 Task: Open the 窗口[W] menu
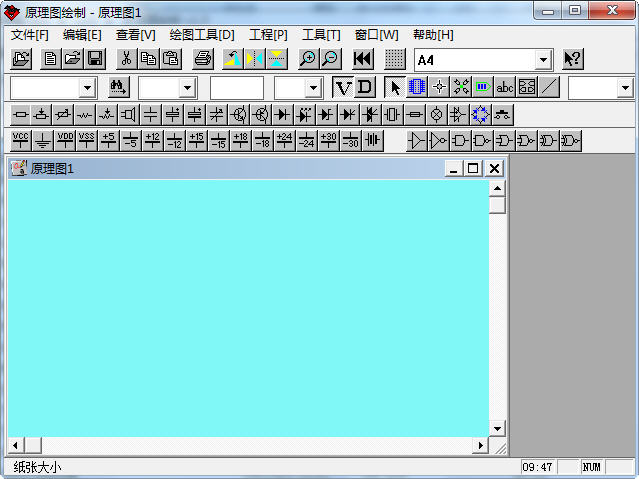(x=376, y=35)
